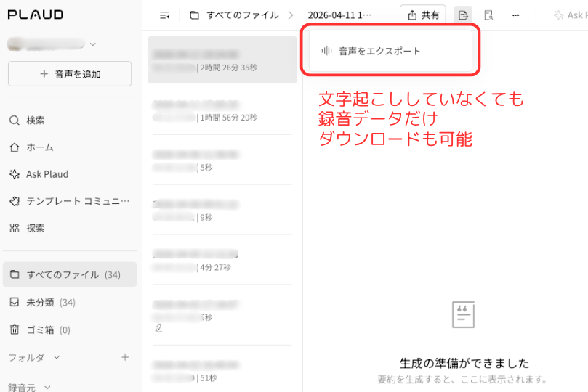
Task: Toggle the file list panel icon
Action: coord(165,15)
